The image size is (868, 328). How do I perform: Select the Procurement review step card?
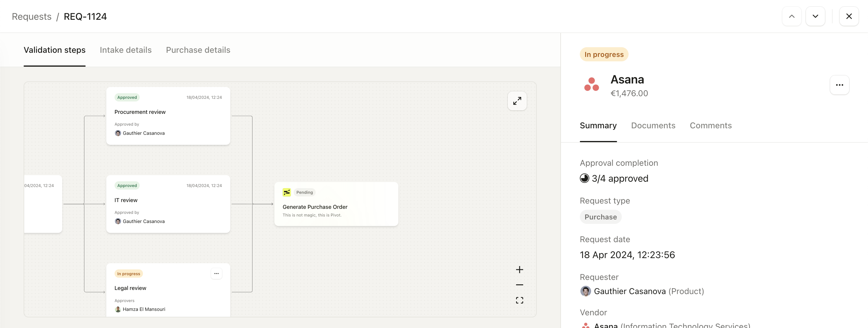click(x=168, y=116)
